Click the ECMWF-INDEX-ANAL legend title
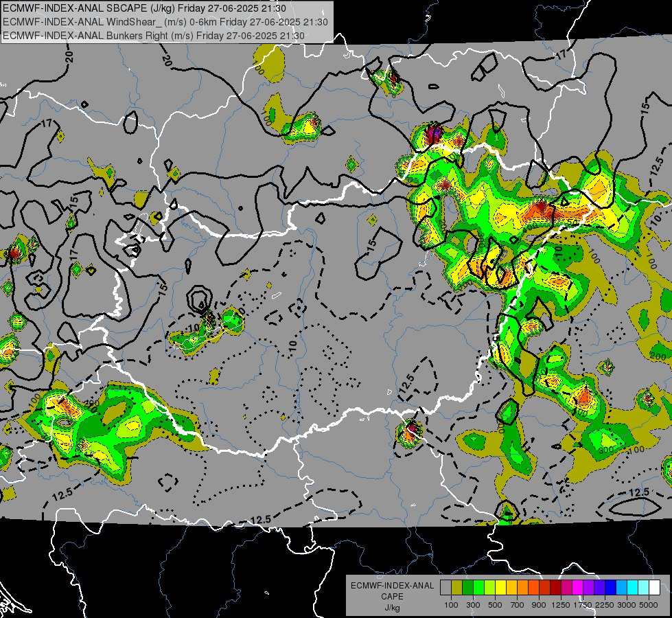Image resolution: width=672 pixels, height=618 pixels. click(x=393, y=586)
